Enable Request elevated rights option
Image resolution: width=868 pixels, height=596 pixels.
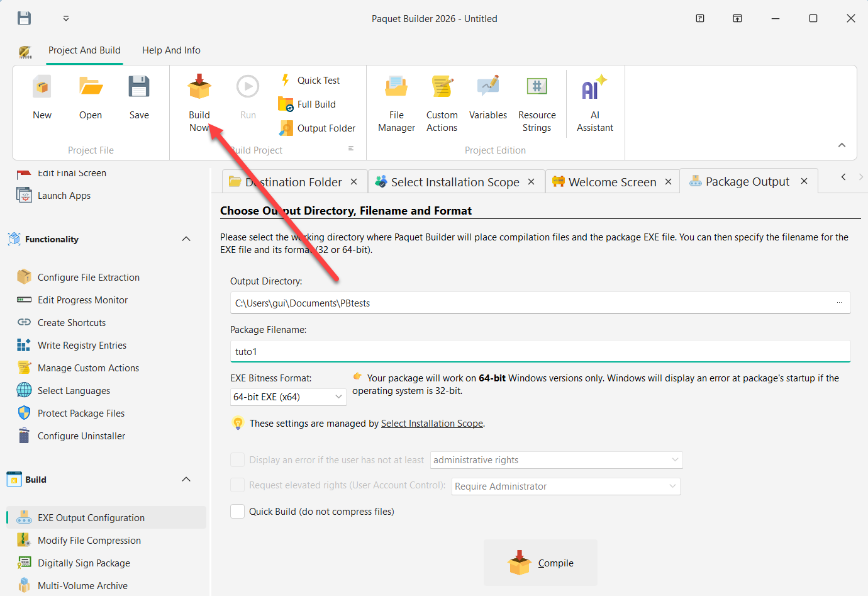(237, 485)
